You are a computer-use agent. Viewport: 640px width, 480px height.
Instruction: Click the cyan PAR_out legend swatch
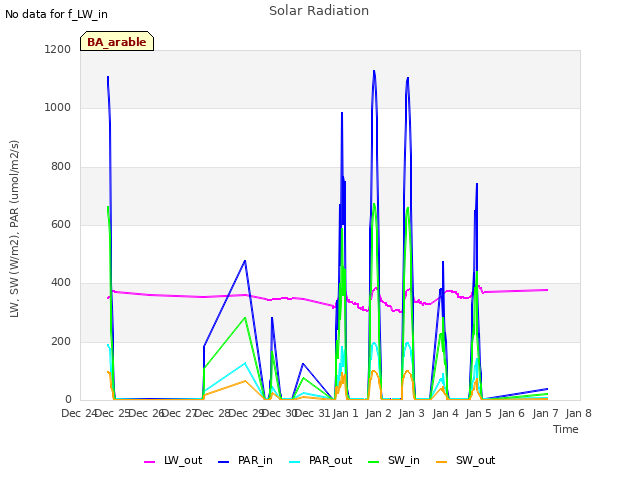point(294,462)
